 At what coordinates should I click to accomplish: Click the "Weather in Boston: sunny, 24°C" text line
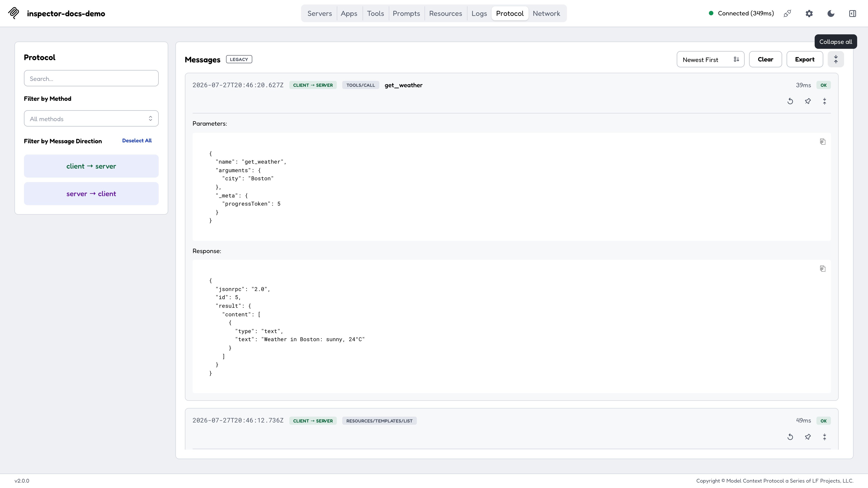click(300, 340)
